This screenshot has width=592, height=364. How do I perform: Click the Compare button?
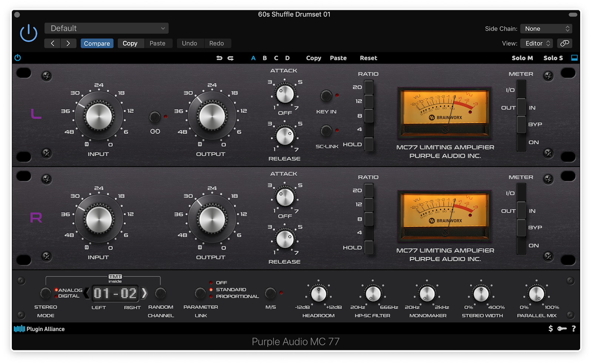point(97,43)
